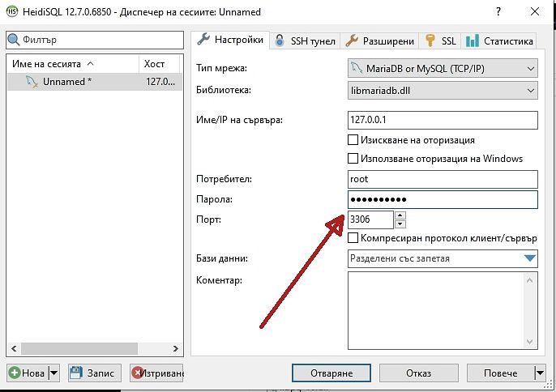Decrease port with the down stepper arrow
556x392 pixels.
pos(400,224)
